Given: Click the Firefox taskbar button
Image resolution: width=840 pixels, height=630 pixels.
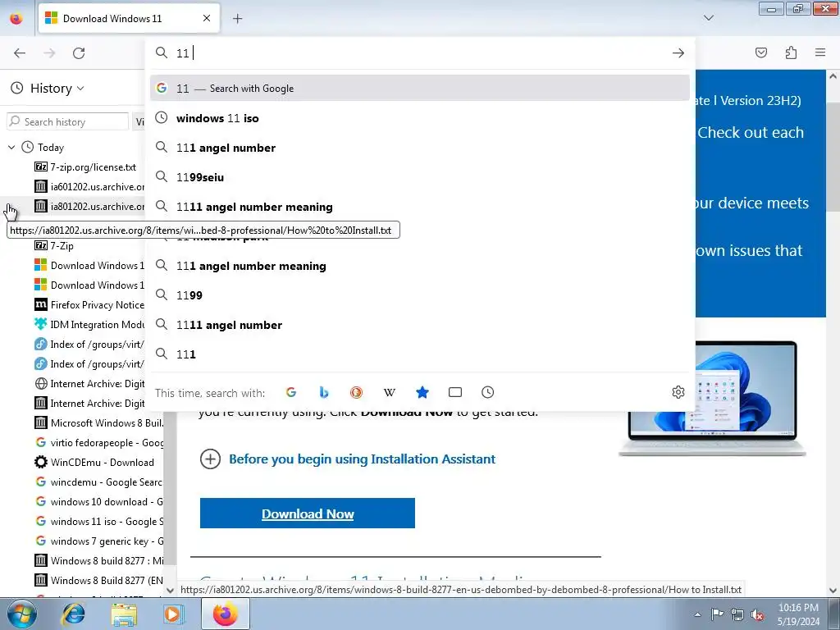Looking at the screenshot, I should point(226,614).
